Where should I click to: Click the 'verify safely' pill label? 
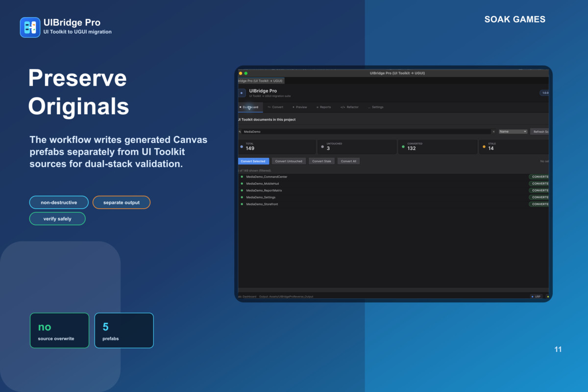pos(57,219)
